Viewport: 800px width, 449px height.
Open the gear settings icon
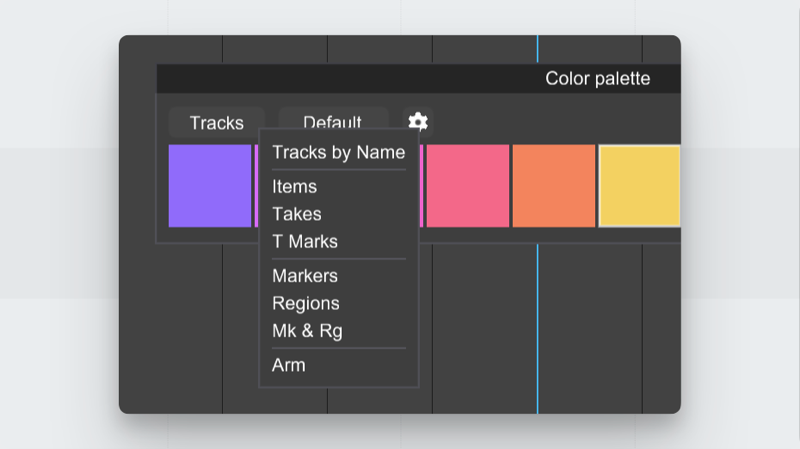point(418,122)
